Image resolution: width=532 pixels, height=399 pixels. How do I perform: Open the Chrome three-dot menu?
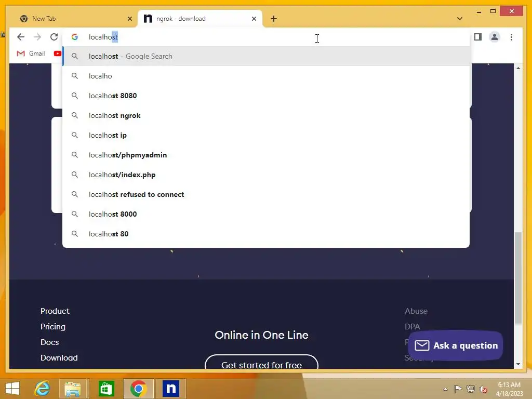click(x=511, y=37)
